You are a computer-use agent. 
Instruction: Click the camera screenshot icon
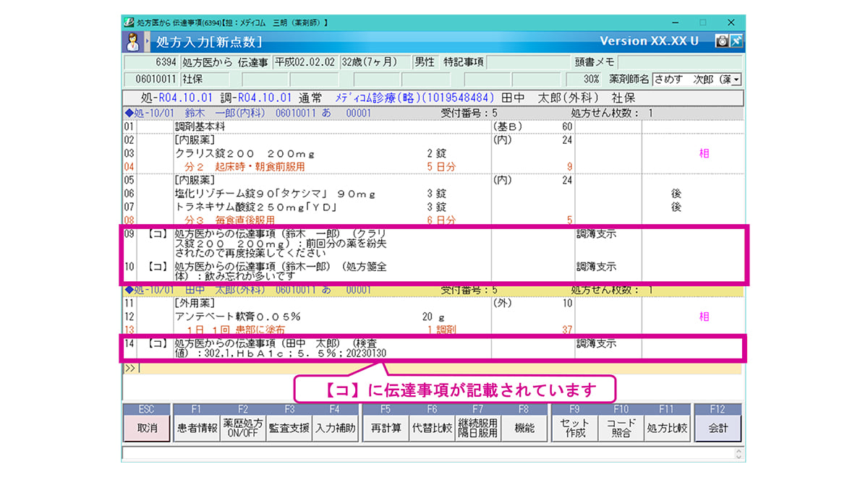click(721, 41)
